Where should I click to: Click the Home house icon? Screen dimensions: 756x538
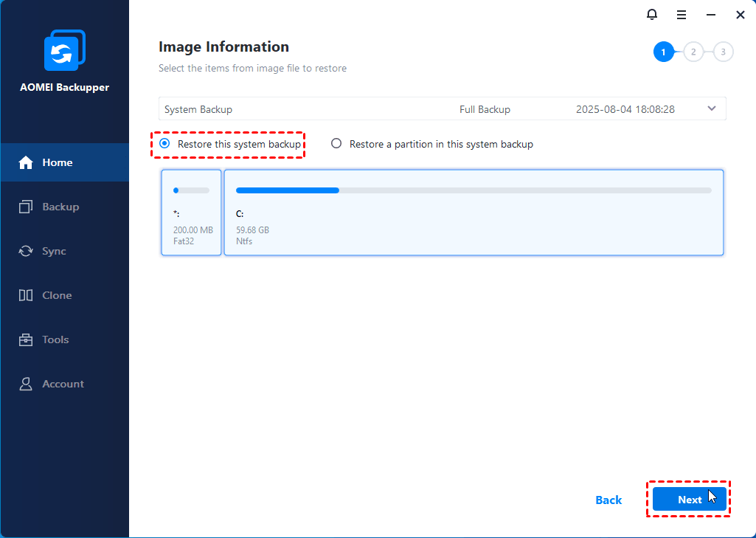[26, 162]
